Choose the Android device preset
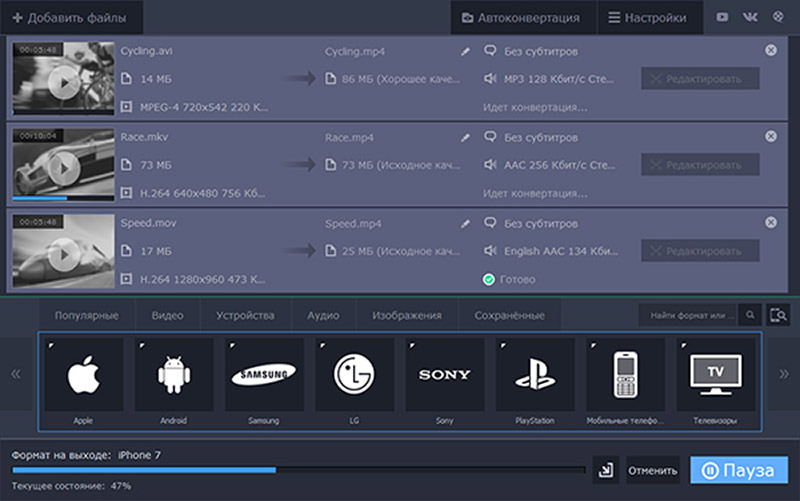The height and width of the screenshot is (501, 800). click(174, 375)
